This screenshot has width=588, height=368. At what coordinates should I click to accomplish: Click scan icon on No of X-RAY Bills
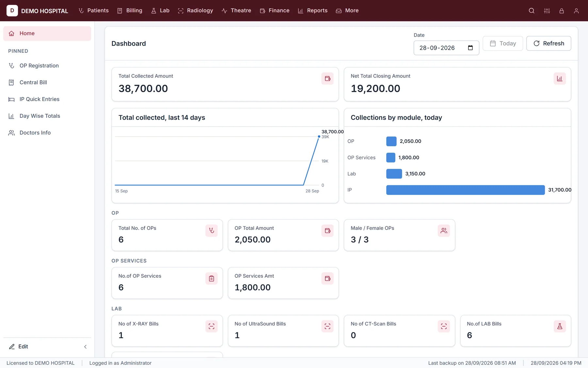click(211, 326)
